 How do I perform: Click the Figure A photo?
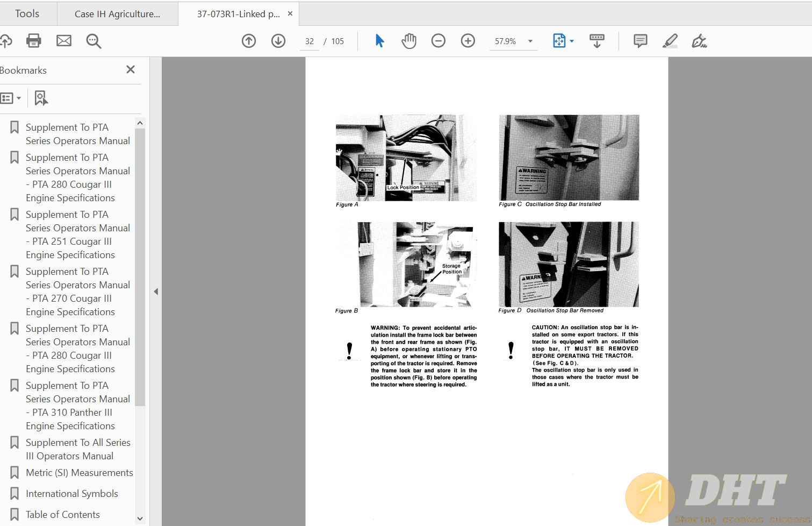pyautogui.click(x=406, y=158)
